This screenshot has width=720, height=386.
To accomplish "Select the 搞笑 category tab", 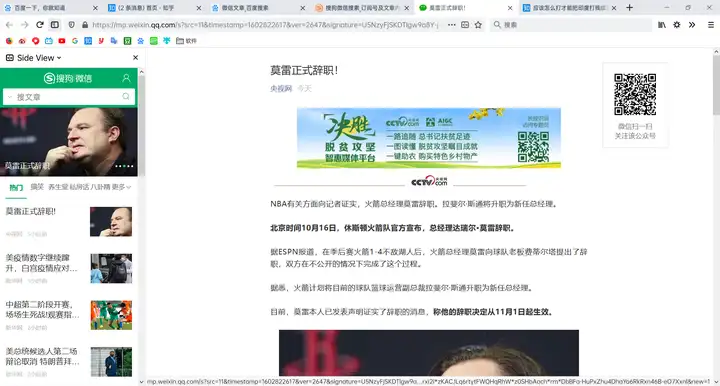I will 37,187.
